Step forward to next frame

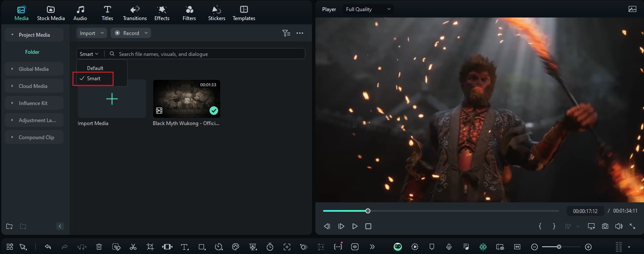[x=341, y=226]
